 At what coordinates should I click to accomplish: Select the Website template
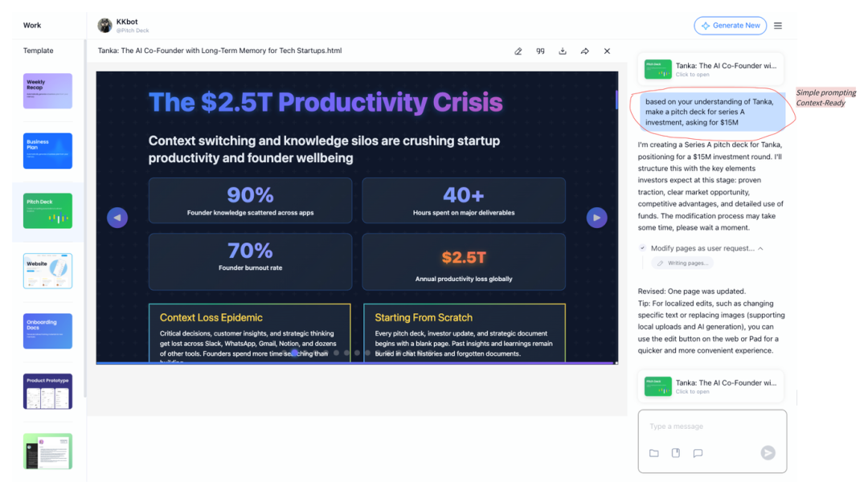(47, 271)
